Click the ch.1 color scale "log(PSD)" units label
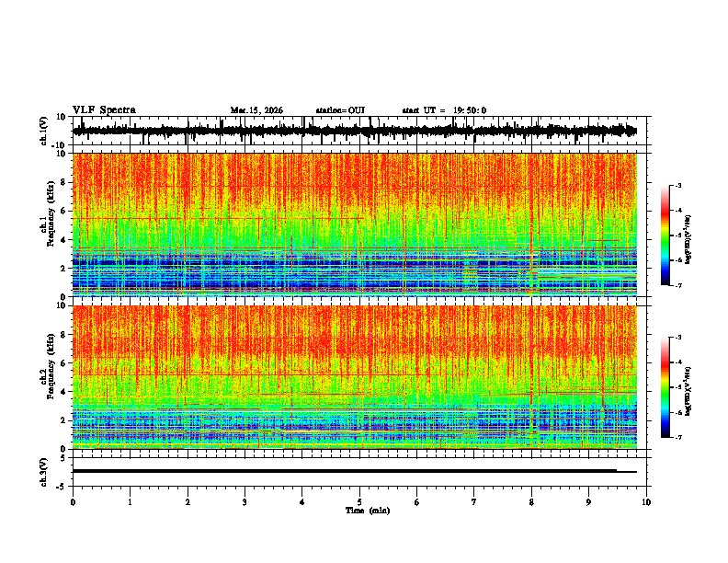 pyautogui.click(x=688, y=239)
